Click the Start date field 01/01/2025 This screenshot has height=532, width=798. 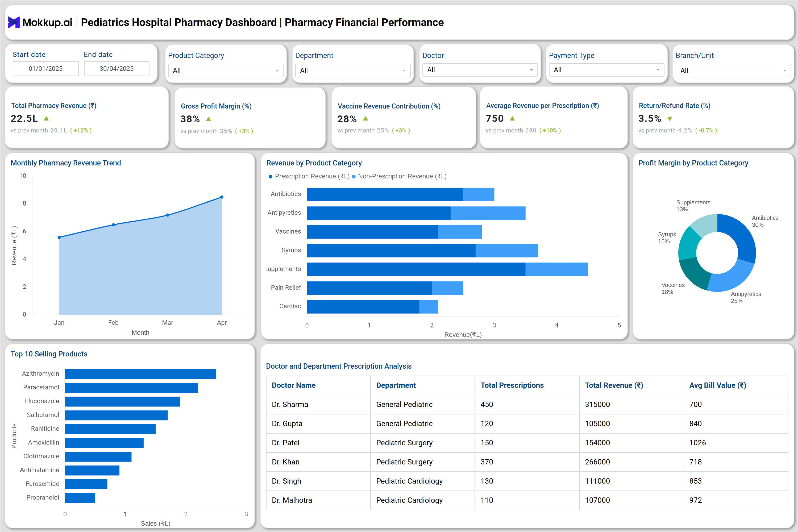click(x=46, y=69)
